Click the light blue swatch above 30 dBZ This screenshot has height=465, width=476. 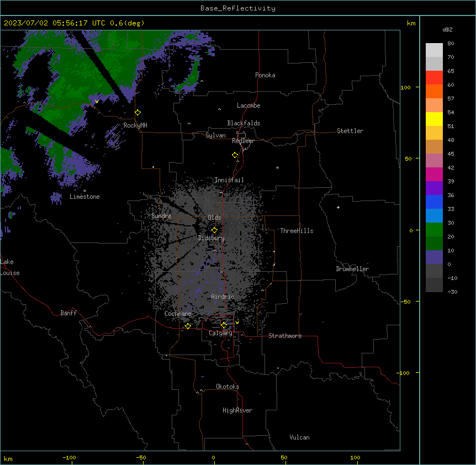pyautogui.click(x=434, y=215)
